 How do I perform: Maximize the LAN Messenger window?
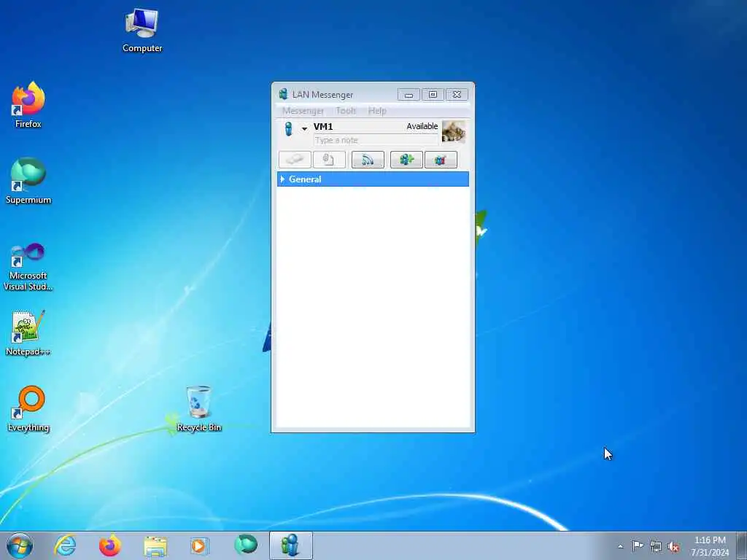pos(433,95)
